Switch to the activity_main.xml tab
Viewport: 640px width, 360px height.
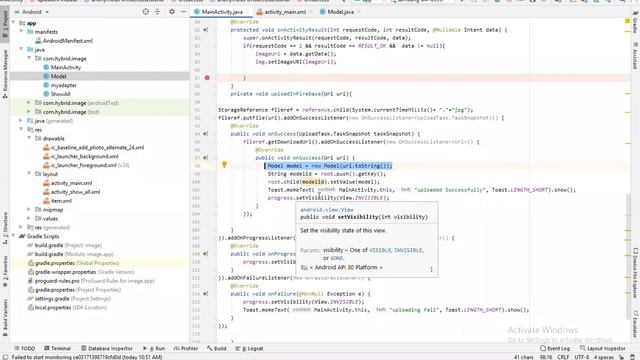tap(284, 12)
